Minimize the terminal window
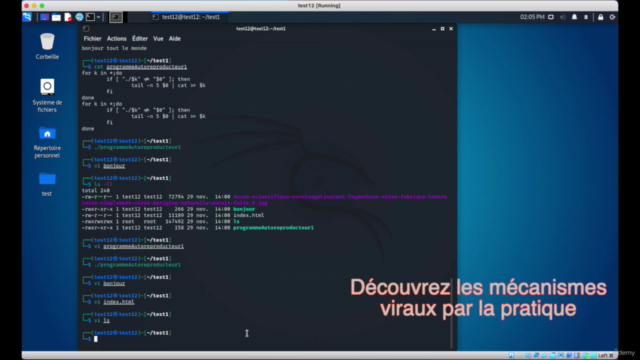Image resolution: width=640 pixels, height=360 pixels. pyautogui.click(x=434, y=29)
